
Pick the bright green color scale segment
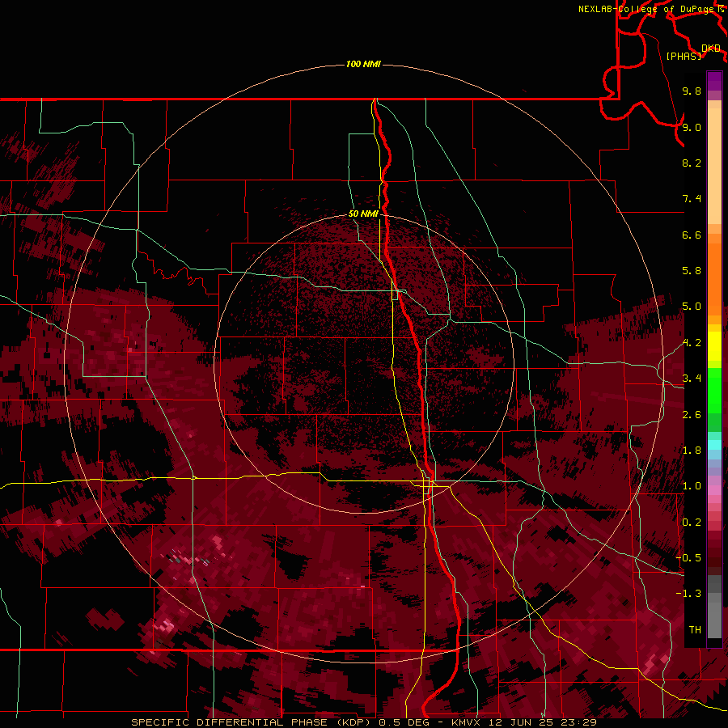coord(714,390)
